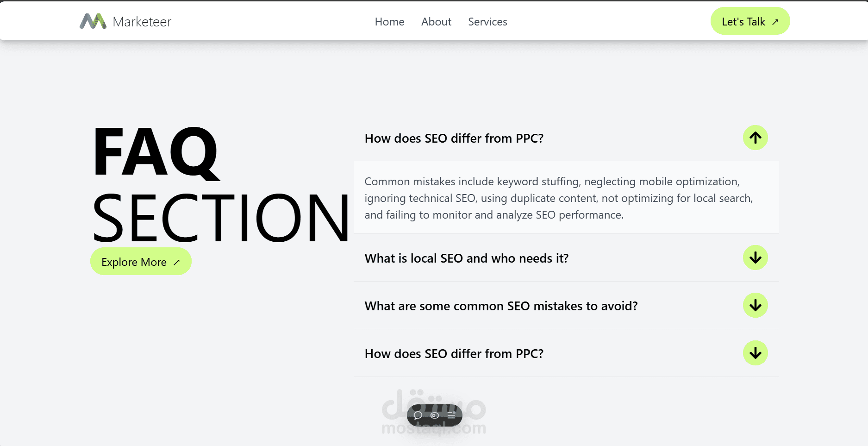Toggle the switch icon in the floating toolbar
Screen dimensions: 868x446
click(x=435, y=415)
